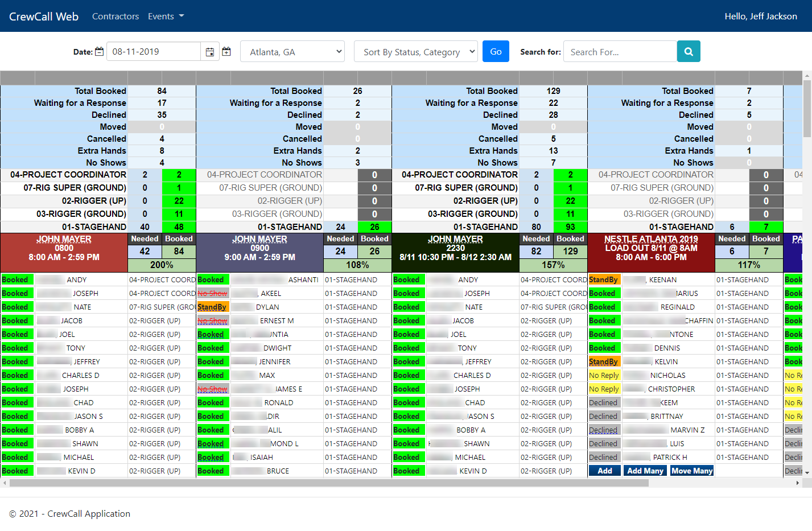Go to the Contractors page
The height and width of the screenshot is (531, 812).
(x=116, y=17)
